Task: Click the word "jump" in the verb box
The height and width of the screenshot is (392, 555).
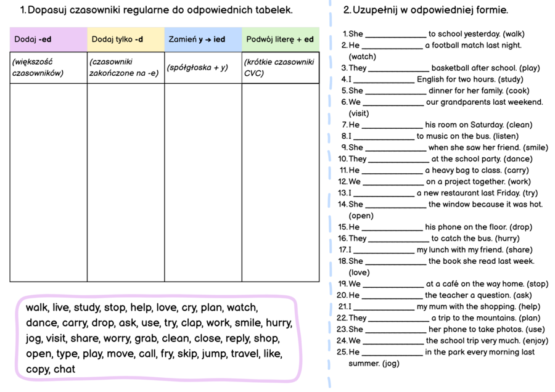Action: point(214,354)
